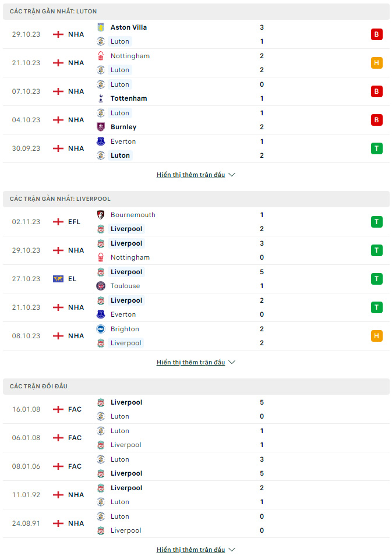392x556 pixels.
Task: Click the orange H badge for Nottingham vs Luton
Action: pyautogui.click(x=376, y=63)
